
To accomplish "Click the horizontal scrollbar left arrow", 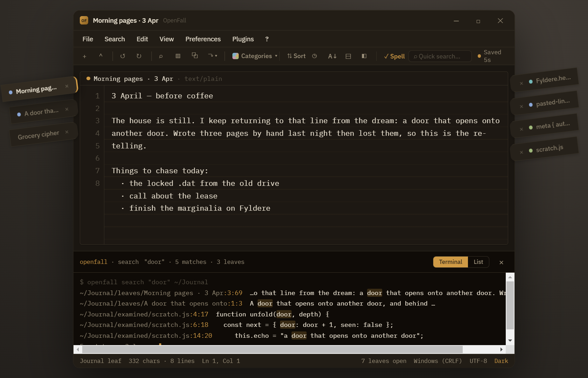I will [78, 349].
